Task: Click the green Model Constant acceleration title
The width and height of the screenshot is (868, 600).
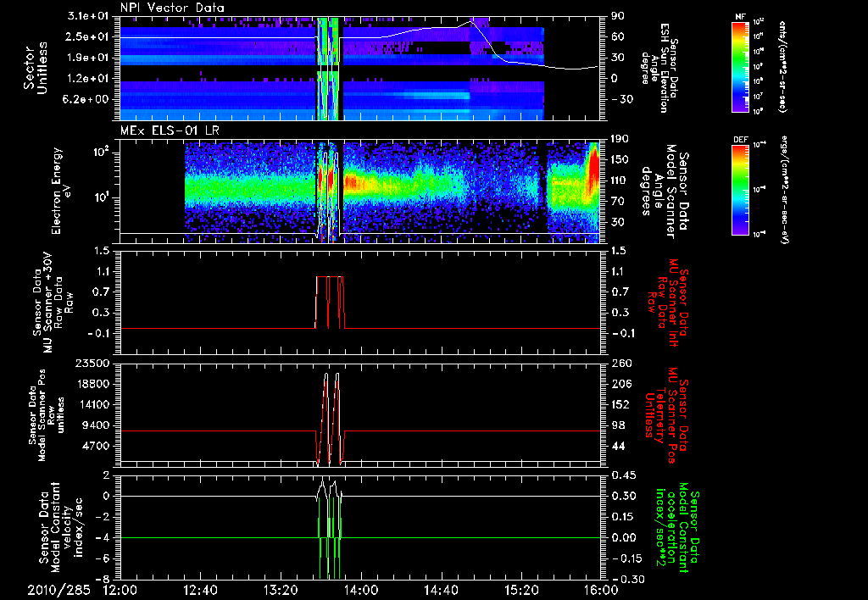Action: pyautogui.click(x=676, y=527)
